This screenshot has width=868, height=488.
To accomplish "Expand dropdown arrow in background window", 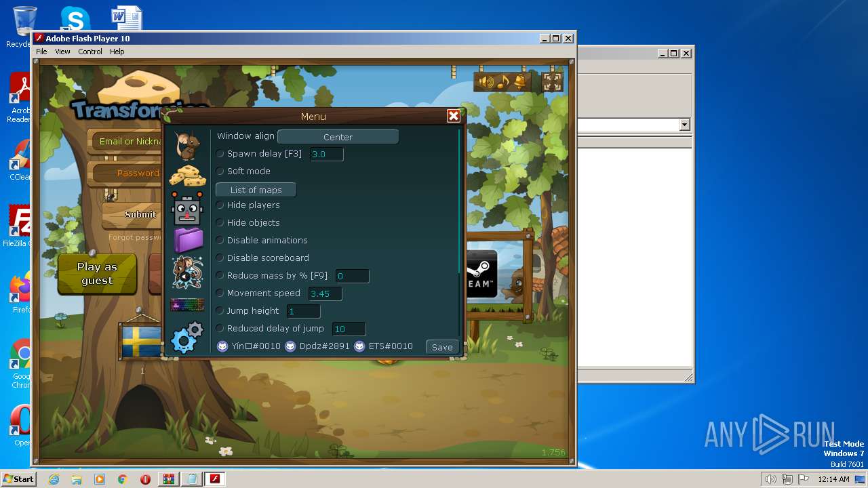I will (684, 125).
